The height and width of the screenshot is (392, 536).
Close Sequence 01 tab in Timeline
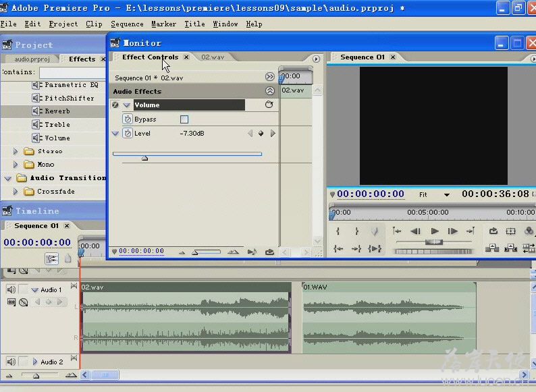pos(67,225)
